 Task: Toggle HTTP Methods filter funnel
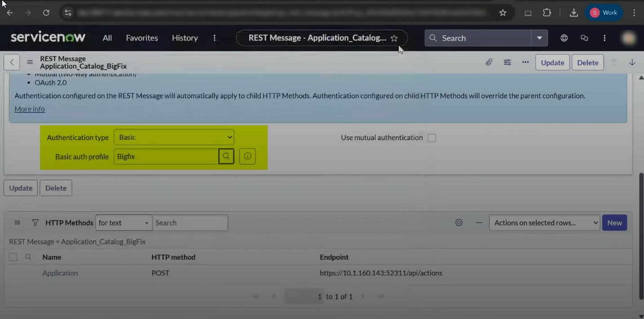pos(35,222)
